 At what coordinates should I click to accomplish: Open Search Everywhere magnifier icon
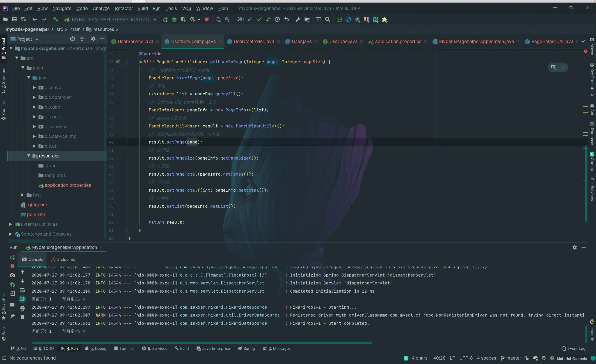click(328, 19)
